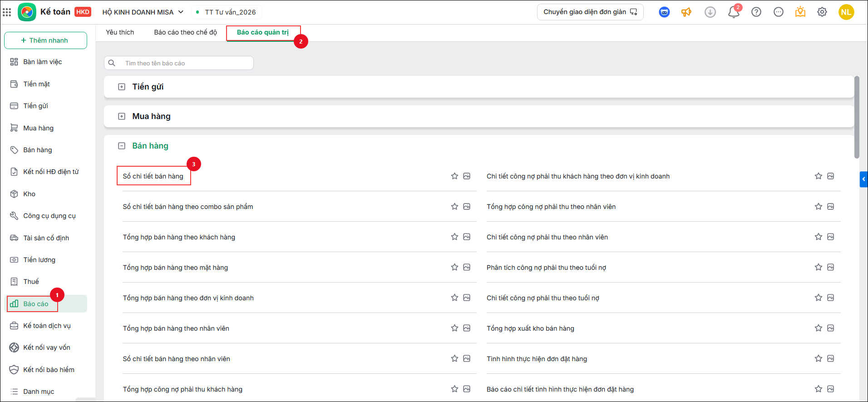Preview image icon for Chi tiết công nợ phải thu theo tuổi nợ
The width and height of the screenshot is (868, 402).
pos(831,298)
